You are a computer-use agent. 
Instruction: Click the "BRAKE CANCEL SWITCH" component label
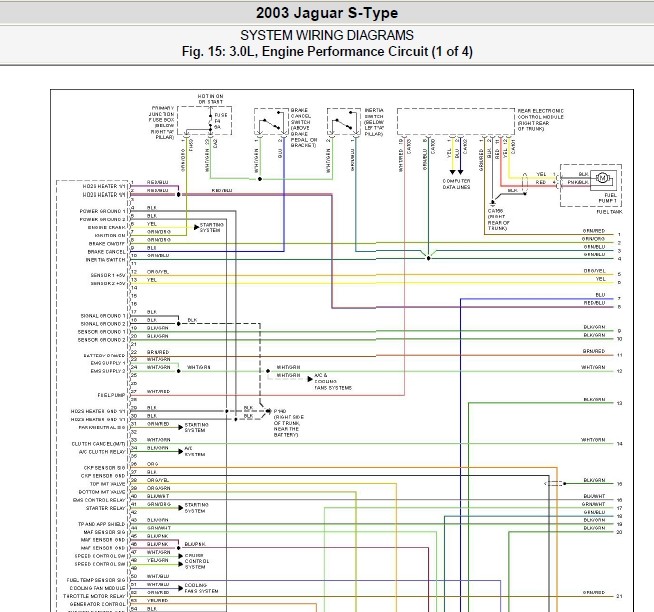304,128
